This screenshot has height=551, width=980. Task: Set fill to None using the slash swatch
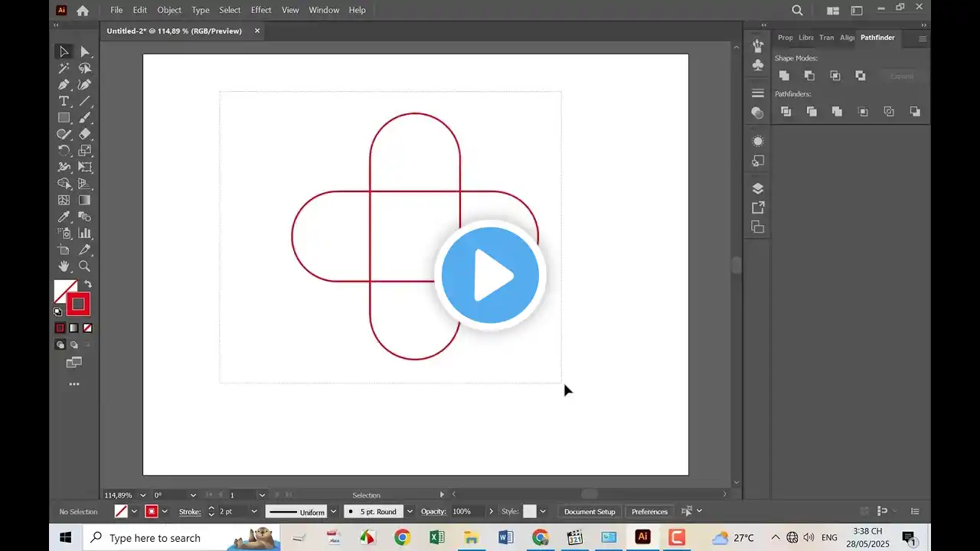tap(86, 327)
